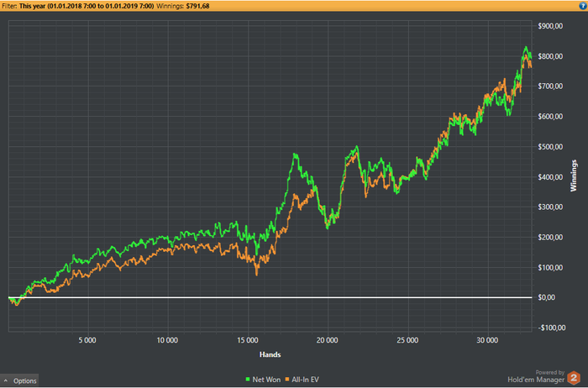Click the blue help icon
The width and height of the screenshot is (588, 388).
pyautogui.click(x=583, y=6)
